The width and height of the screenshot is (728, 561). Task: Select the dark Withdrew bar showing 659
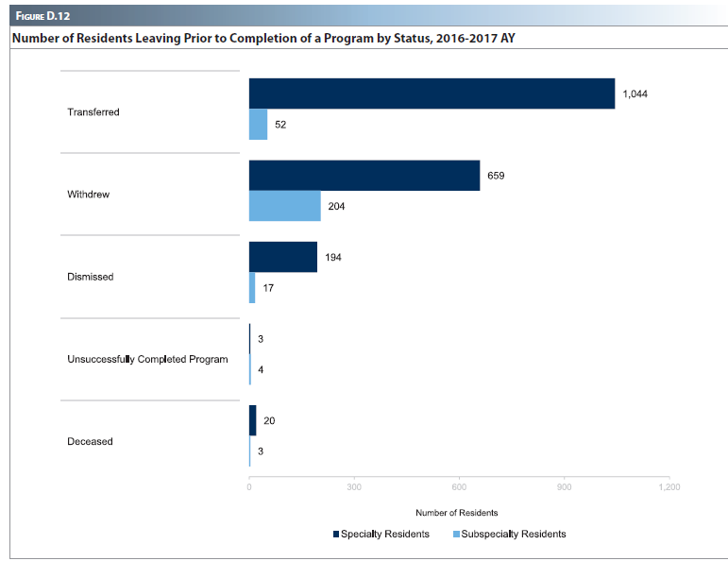(x=364, y=176)
